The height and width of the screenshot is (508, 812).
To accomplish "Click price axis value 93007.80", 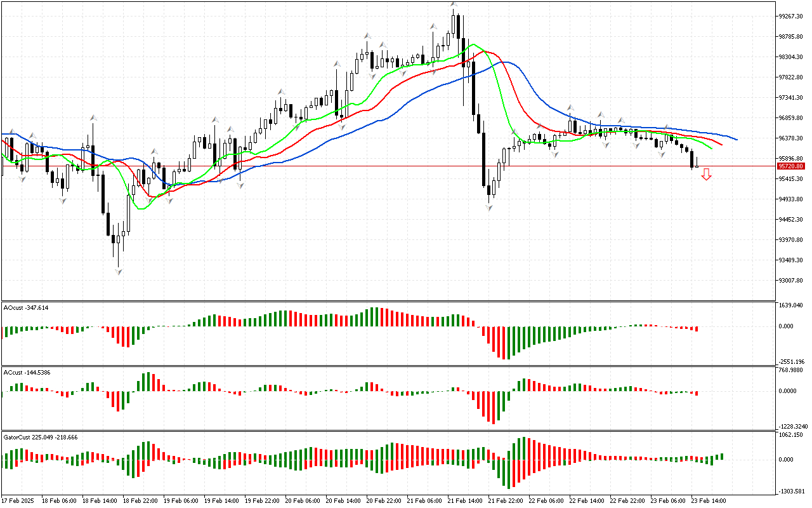I will click(791, 281).
